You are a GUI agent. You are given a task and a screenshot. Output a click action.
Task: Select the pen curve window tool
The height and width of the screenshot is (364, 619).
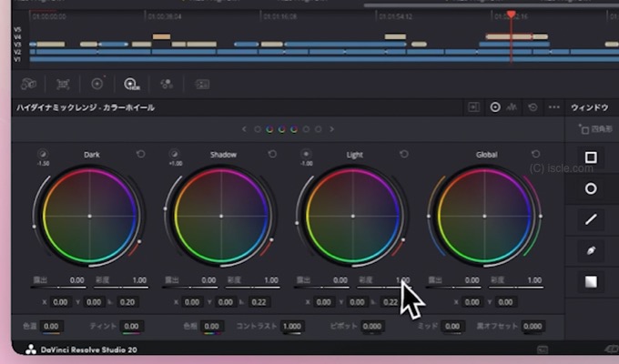click(591, 250)
